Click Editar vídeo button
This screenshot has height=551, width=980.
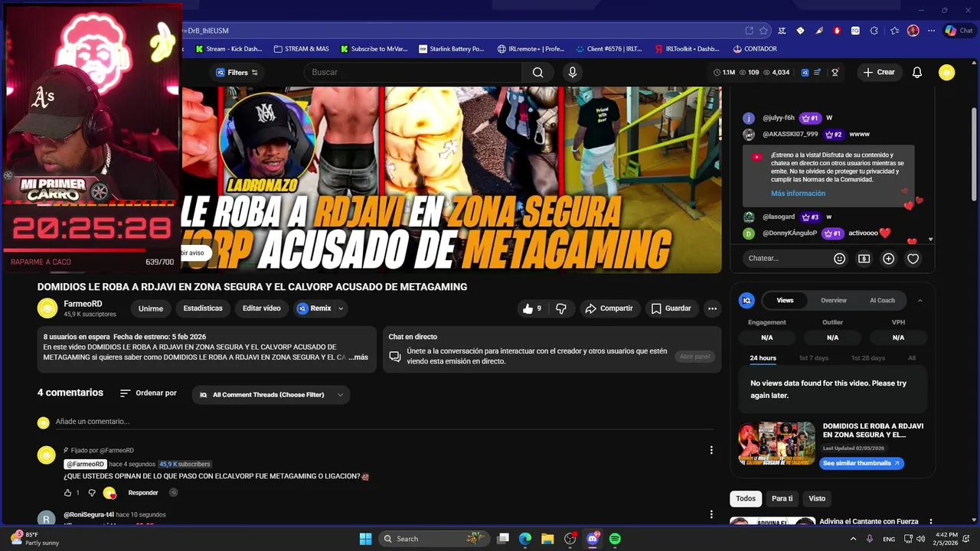click(262, 308)
